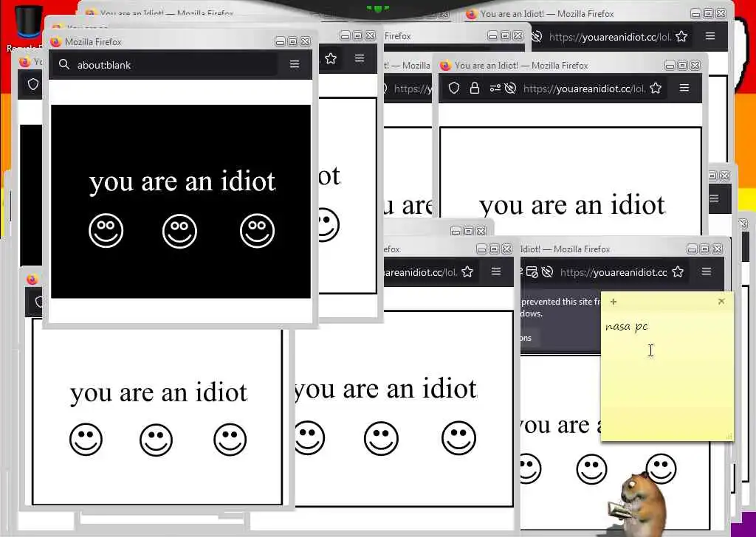
Task: Close the Firefox window that shows the lock icon
Action: click(x=695, y=65)
